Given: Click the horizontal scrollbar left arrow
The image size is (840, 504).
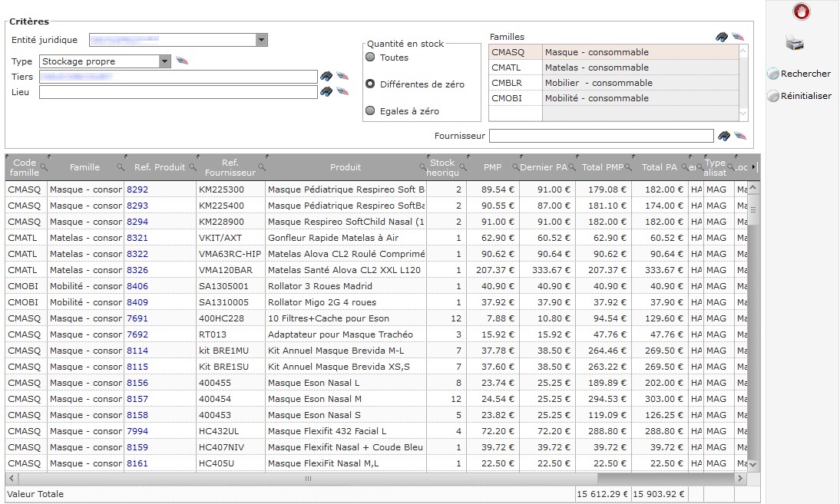Looking at the screenshot, I should 12,479.
